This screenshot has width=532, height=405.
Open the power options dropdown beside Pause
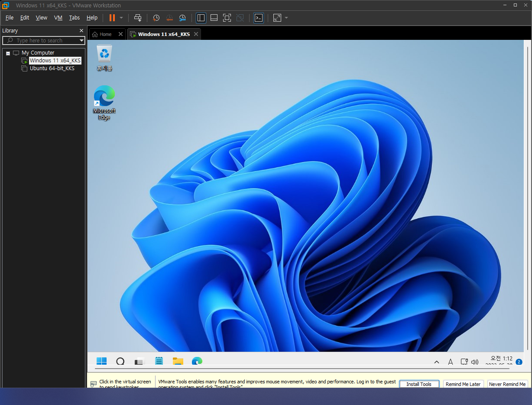click(x=121, y=18)
